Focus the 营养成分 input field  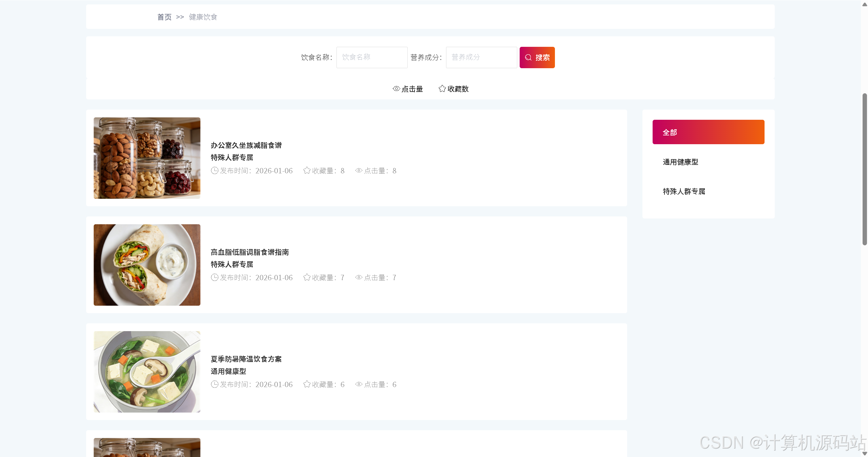(481, 57)
